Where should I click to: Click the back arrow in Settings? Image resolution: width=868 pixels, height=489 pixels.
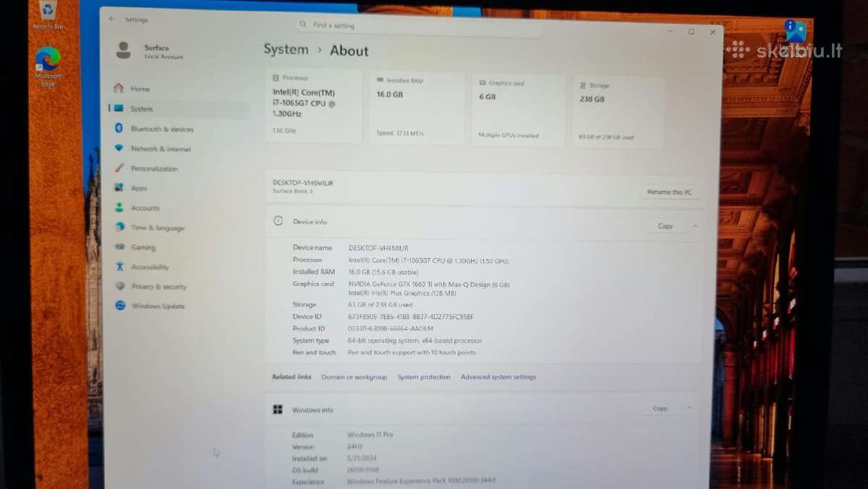(111, 20)
